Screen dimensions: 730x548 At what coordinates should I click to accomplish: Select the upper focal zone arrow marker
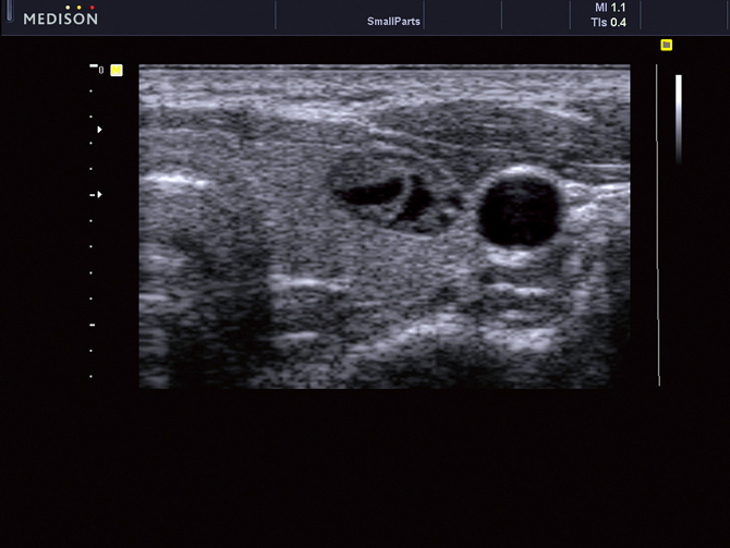(x=99, y=130)
